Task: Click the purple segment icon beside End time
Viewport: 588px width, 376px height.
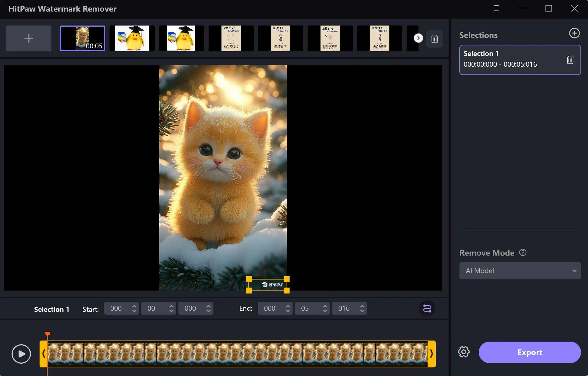Action: point(427,308)
